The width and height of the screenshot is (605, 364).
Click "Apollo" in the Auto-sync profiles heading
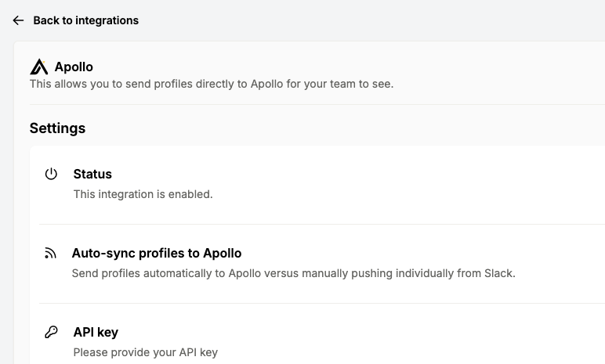point(223,253)
